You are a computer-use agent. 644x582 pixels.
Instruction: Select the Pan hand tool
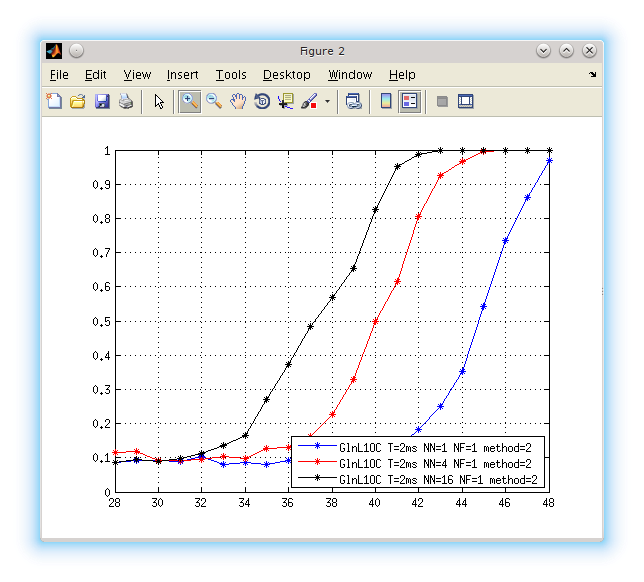pos(238,101)
